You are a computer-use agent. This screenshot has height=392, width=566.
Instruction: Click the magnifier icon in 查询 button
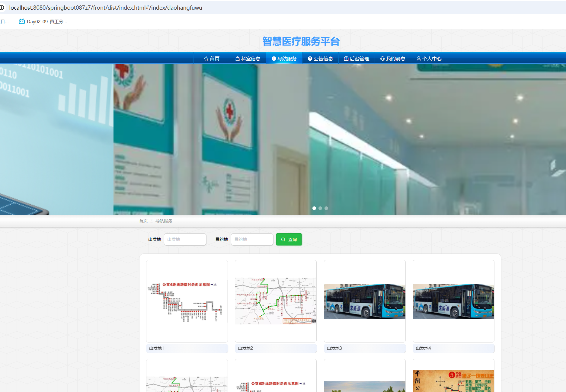[283, 240]
